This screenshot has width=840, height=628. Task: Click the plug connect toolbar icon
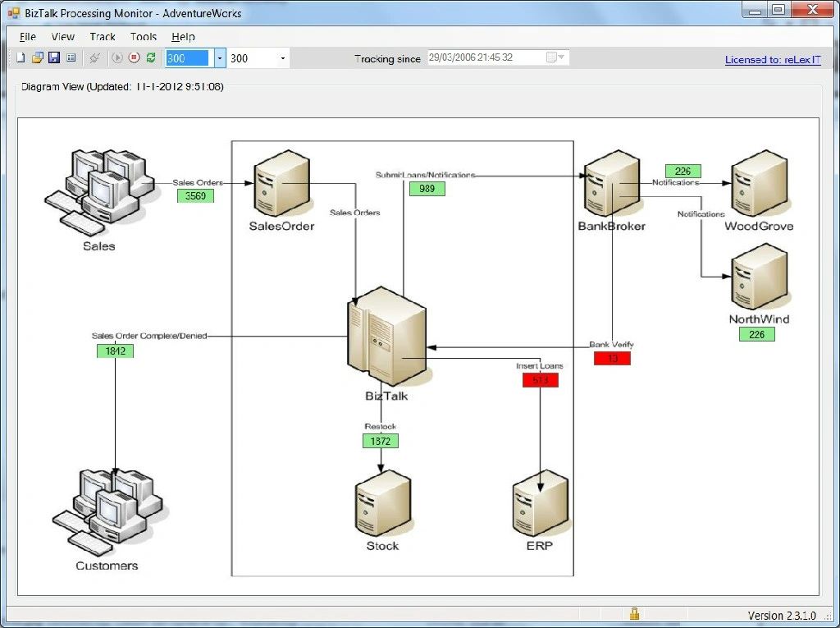click(95, 58)
